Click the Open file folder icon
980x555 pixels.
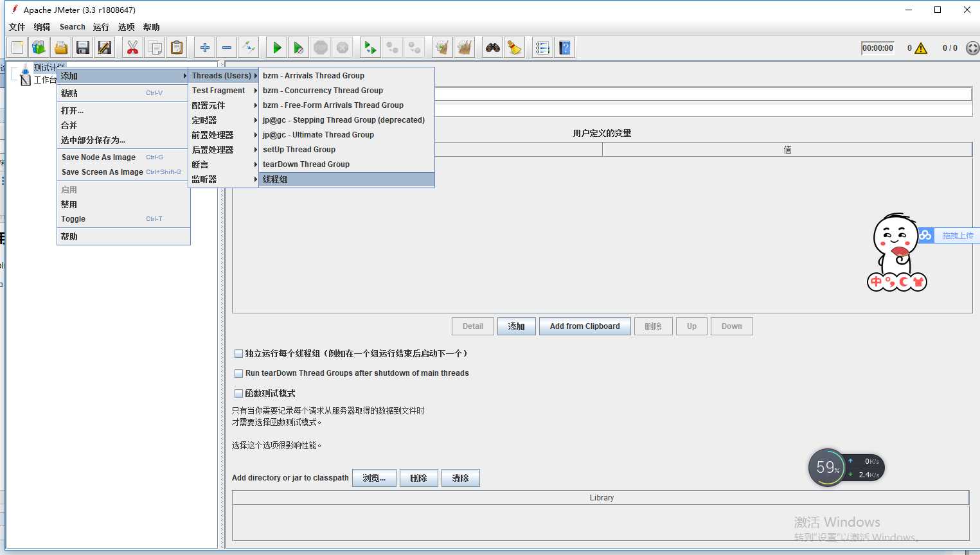pos(61,48)
